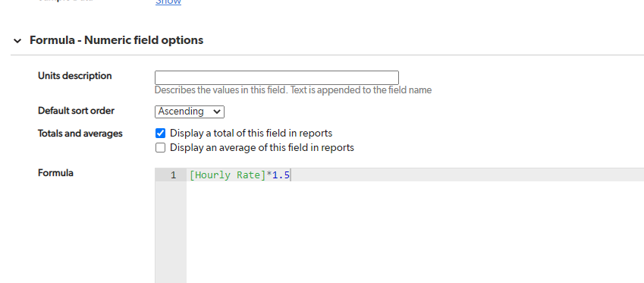Image resolution: width=644 pixels, height=283 pixels.
Task: Click the Totals and averages label
Action: 80,134
